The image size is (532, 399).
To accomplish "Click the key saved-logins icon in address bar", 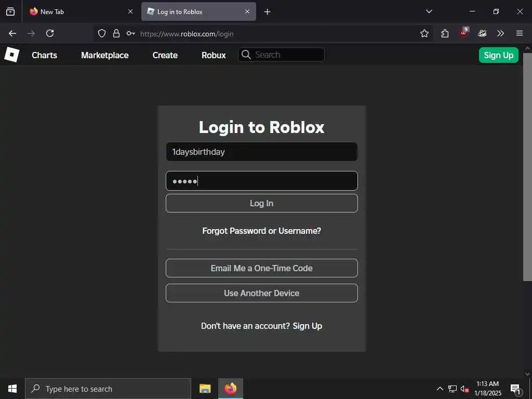I will [x=130, y=33].
